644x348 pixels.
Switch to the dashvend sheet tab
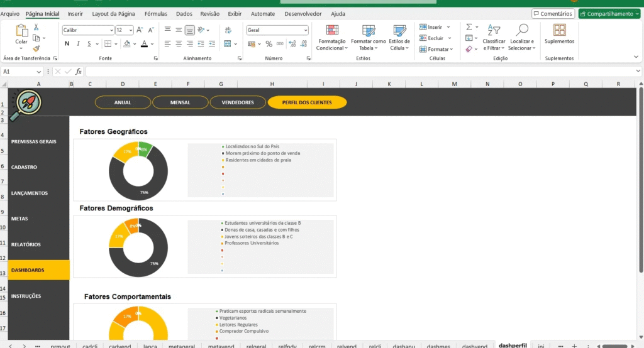click(474, 346)
